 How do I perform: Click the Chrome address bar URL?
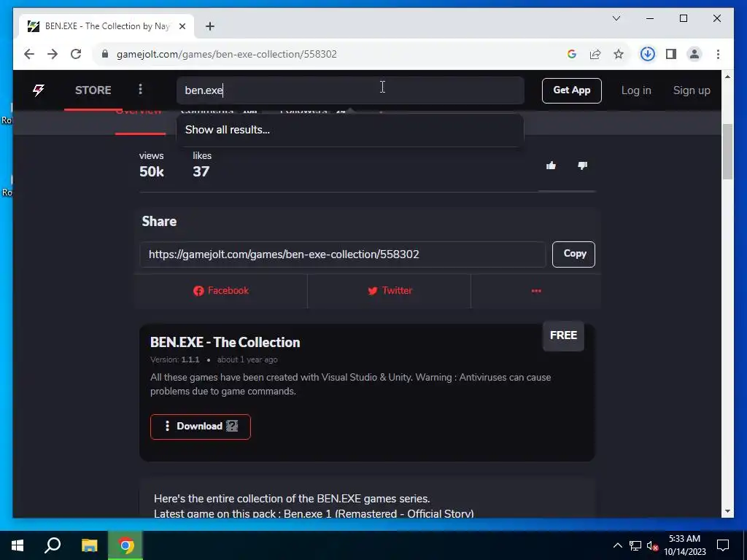coord(227,54)
